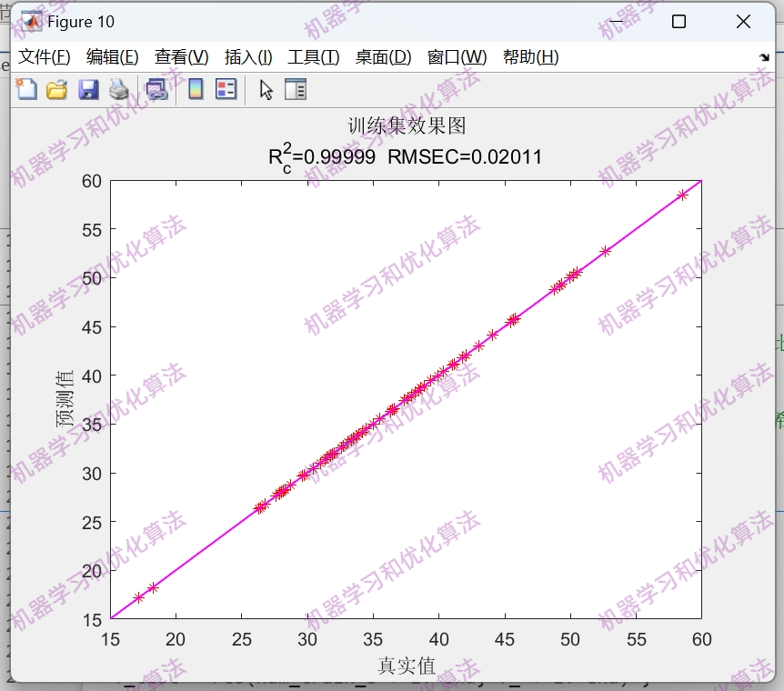Close the Figure 10 window
The width and height of the screenshot is (784, 691).
[743, 22]
